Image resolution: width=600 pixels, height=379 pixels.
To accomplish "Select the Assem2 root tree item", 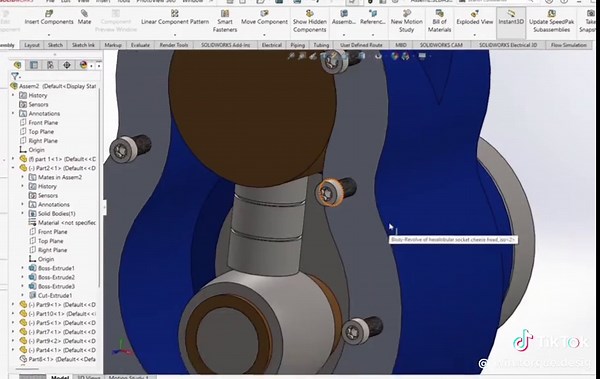I will click(x=54, y=86).
